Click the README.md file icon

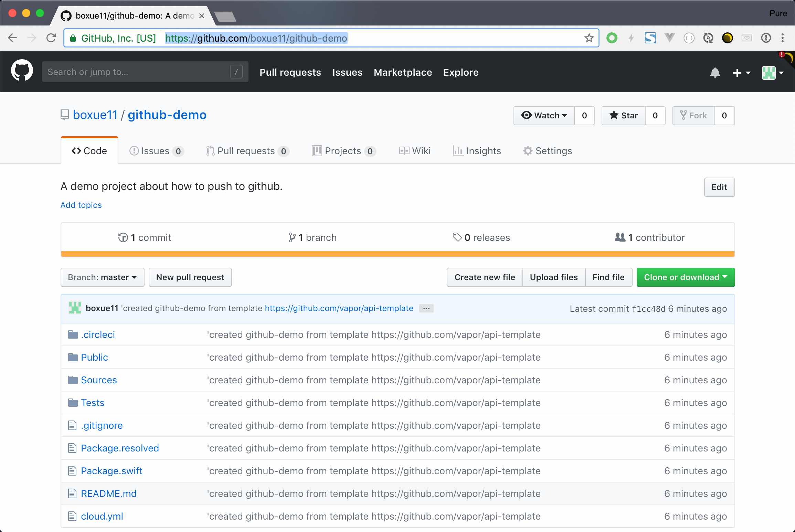tap(72, 493)
